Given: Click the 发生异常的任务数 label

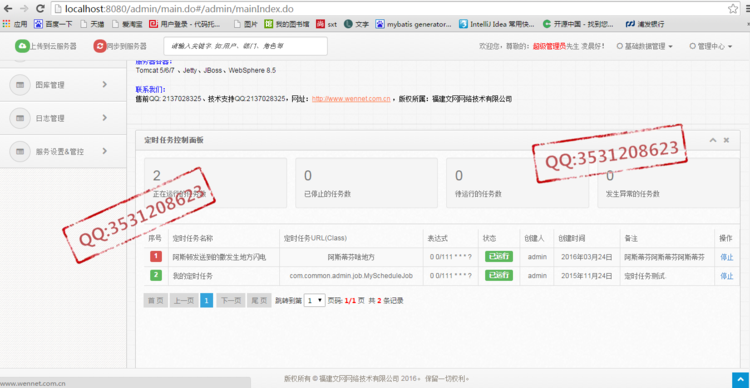Looking at the screenshot, I should [x=632, y=194].
